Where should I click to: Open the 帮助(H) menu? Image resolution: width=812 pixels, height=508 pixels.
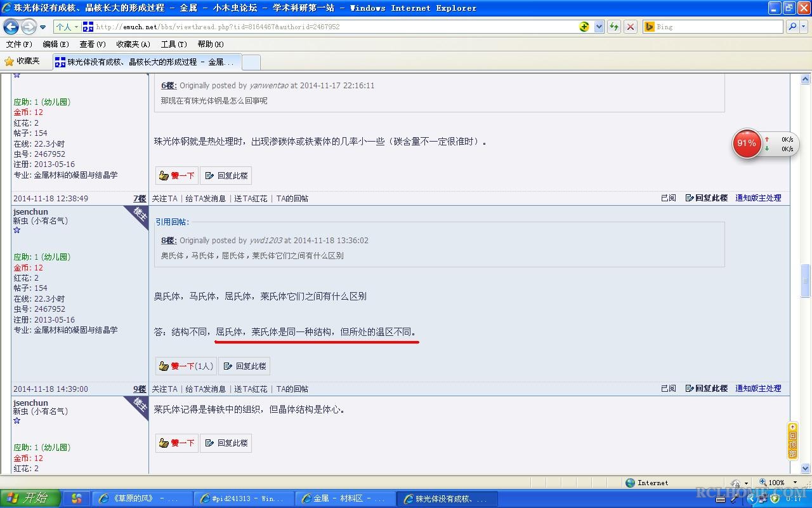click(x=211, y=44)
